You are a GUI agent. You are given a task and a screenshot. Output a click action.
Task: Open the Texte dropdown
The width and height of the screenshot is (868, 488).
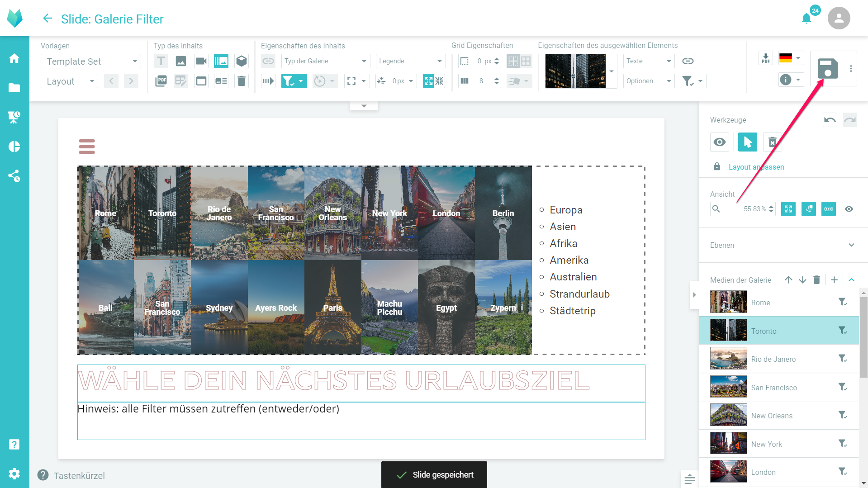(649, 61)
